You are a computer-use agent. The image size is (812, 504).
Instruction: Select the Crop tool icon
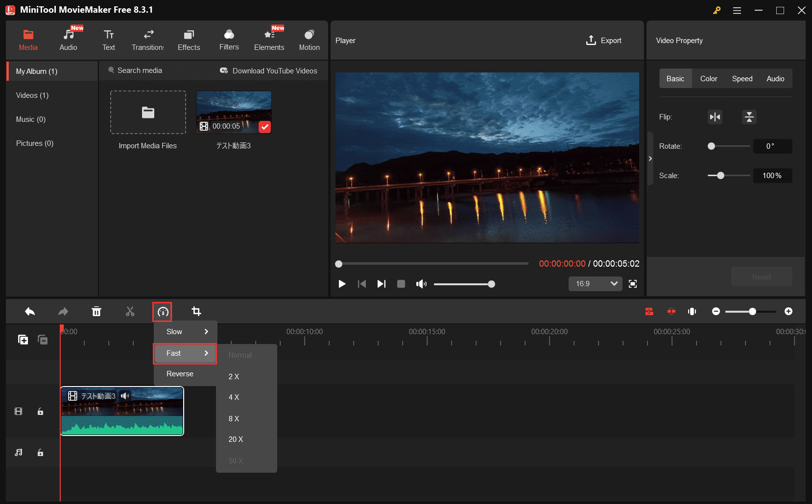[196, 312]
